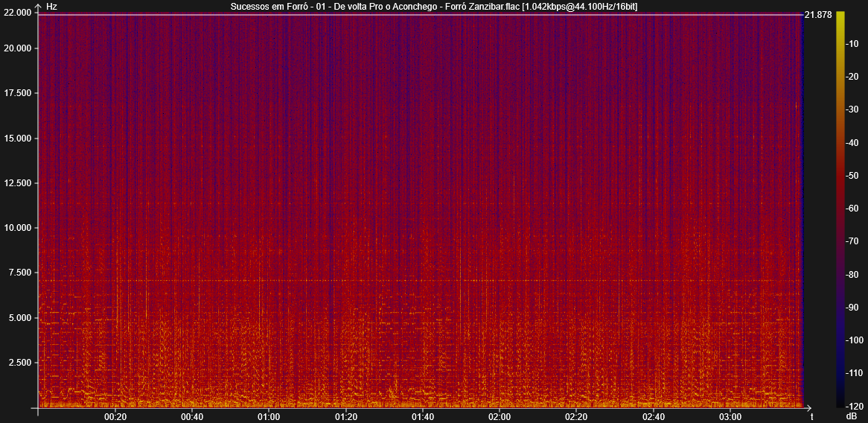The width and height of the screenshot is (868, 423).
Task: Click the 5.000 frequency tick label
Action: click(19, 317)
